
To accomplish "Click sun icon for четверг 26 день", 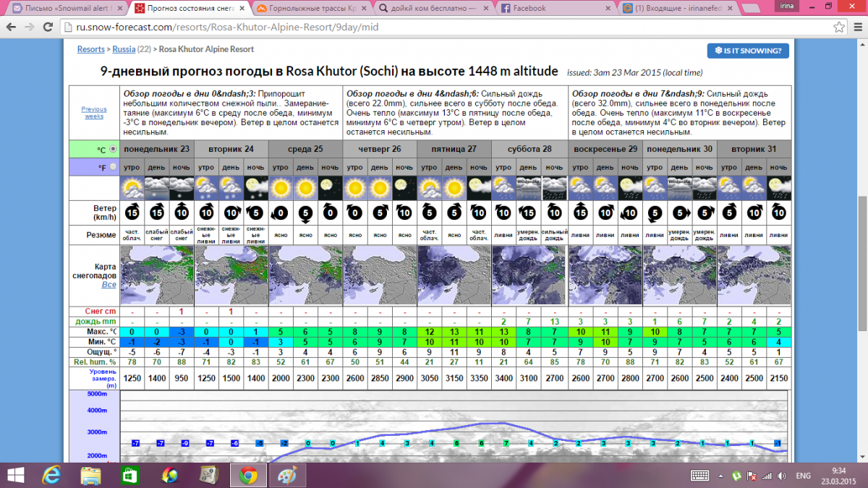I will 379,189.
